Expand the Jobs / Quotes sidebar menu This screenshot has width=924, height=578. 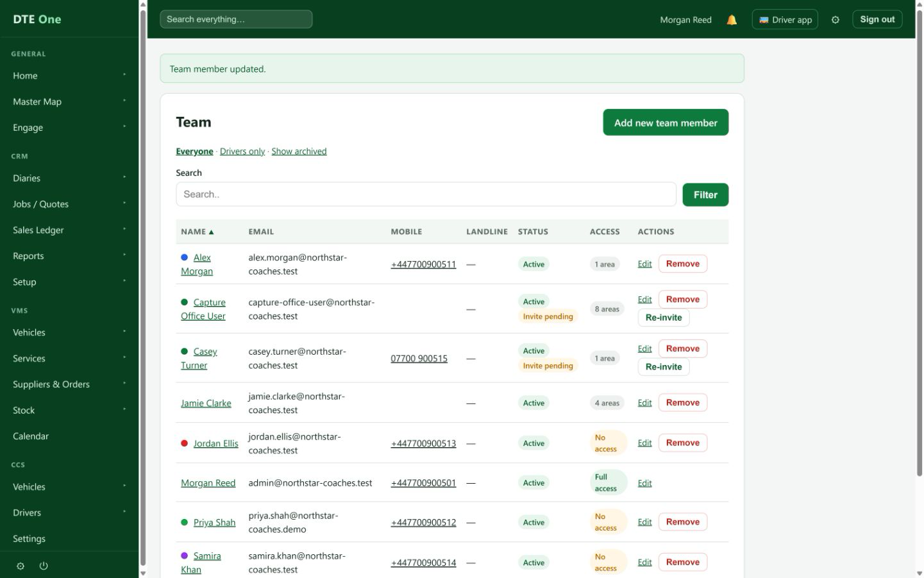69,204
